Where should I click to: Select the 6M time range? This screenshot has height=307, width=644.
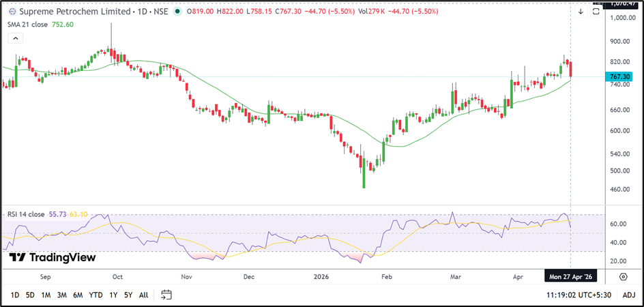(78, 295)
